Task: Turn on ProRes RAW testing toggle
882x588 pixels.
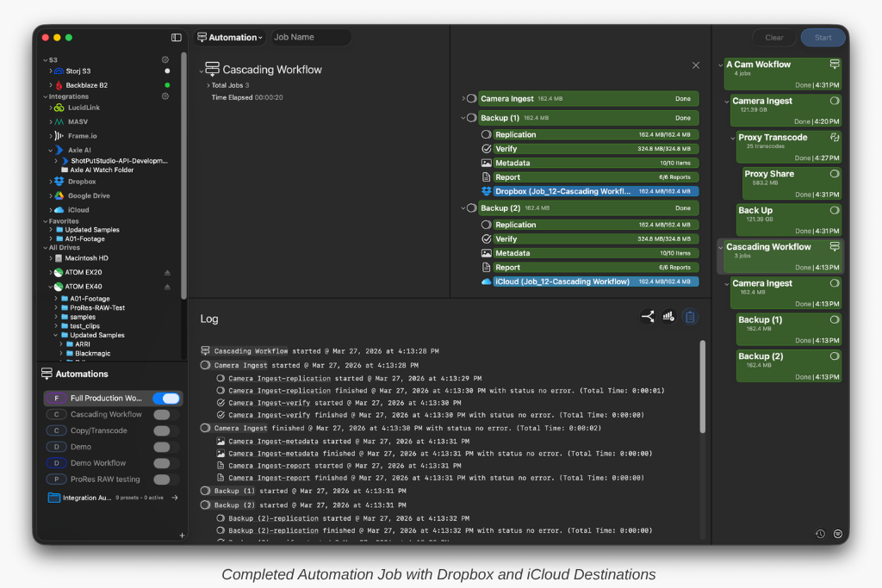Action: pyautogui.click(x=162, y=480)
